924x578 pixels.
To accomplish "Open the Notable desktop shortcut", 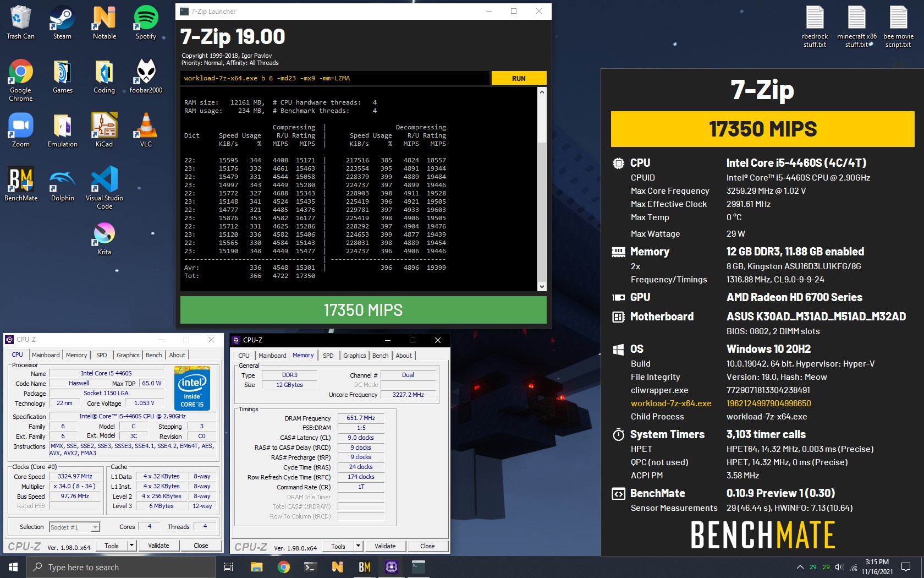I will click(104, 22).
